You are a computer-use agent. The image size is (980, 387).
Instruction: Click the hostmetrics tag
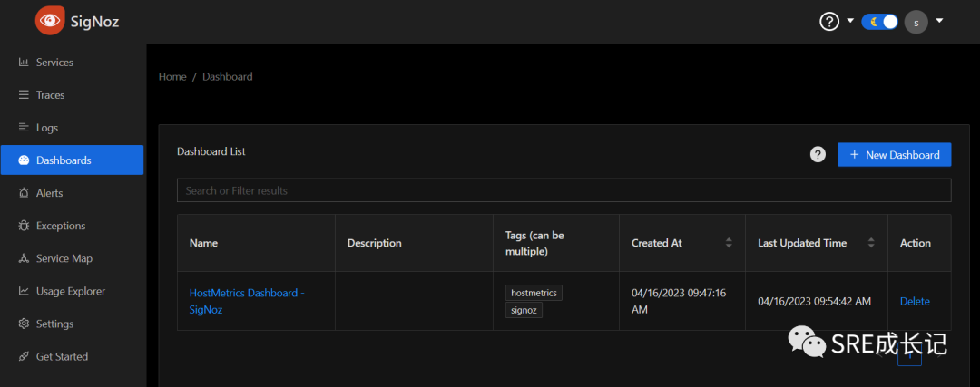click(534, 293)
